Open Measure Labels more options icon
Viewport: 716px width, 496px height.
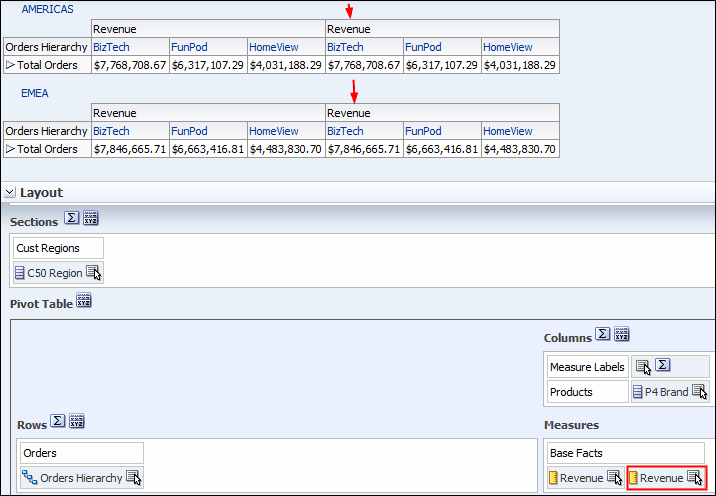point(643,367)
